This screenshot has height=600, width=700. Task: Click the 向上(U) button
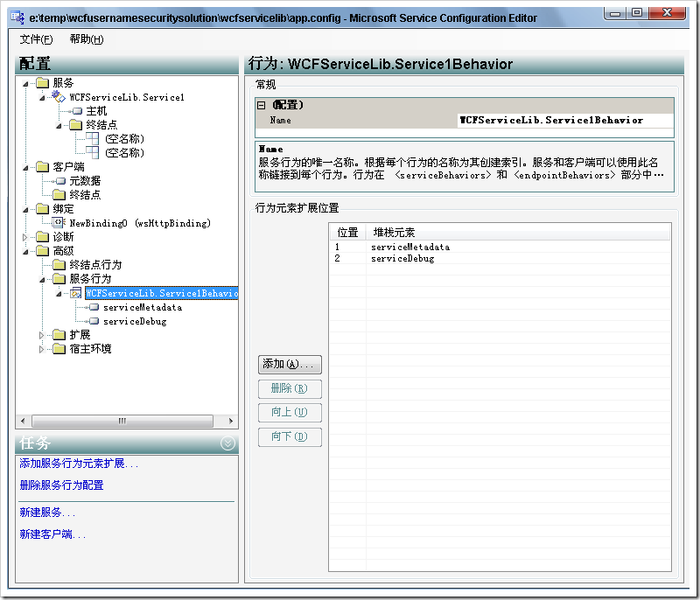coord(290,412)
